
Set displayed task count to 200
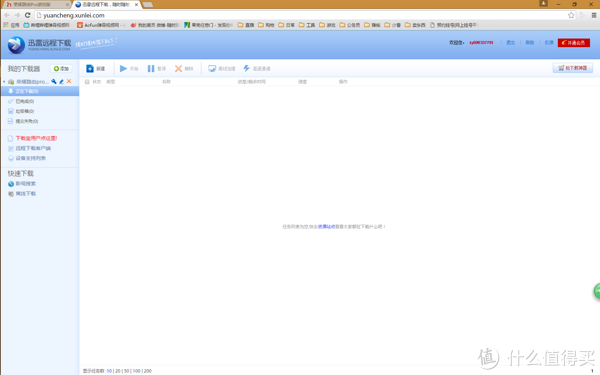(148, 371)
